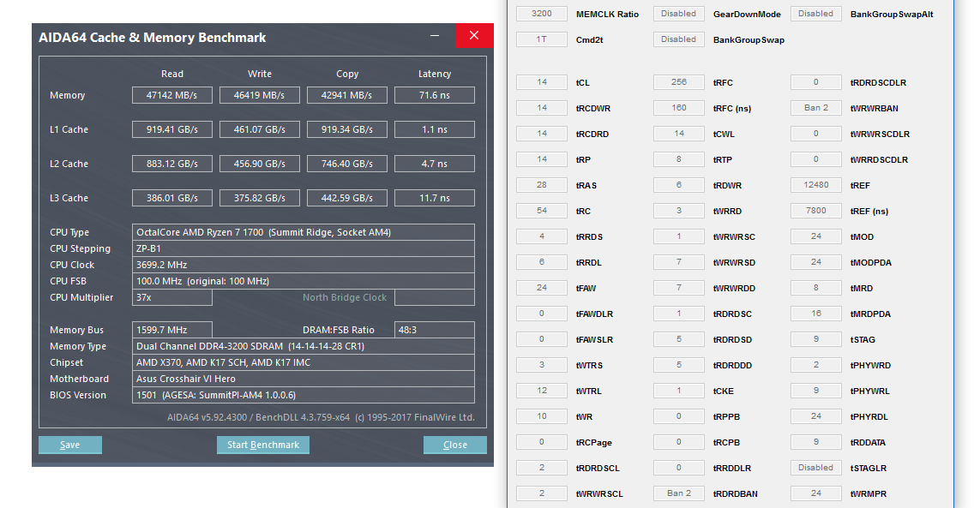Image resolution: width=980 pixels, height=508 pixels.
Task: Select Memory Write value 46419 MB/s
Action: coord(260,95)
